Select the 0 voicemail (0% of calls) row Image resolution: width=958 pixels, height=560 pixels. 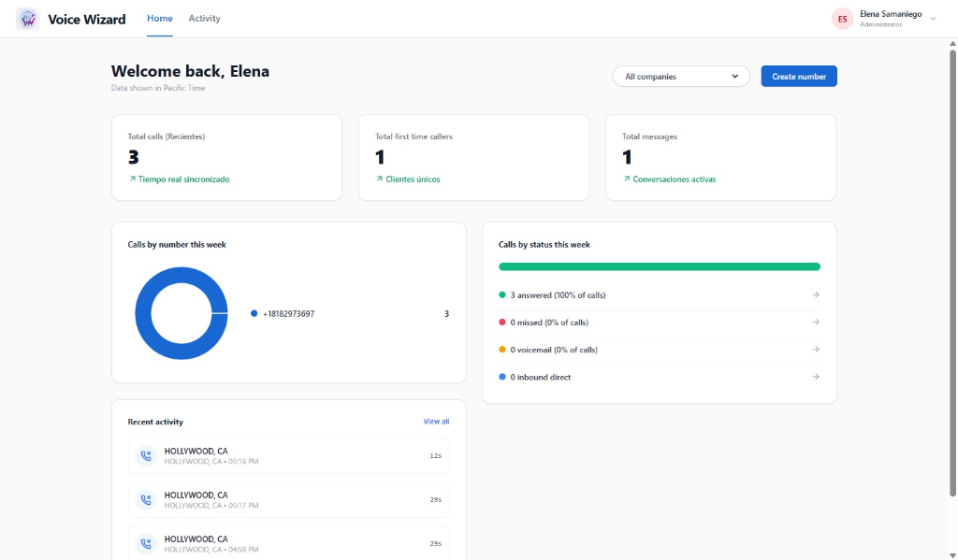[x=660, y=350]
